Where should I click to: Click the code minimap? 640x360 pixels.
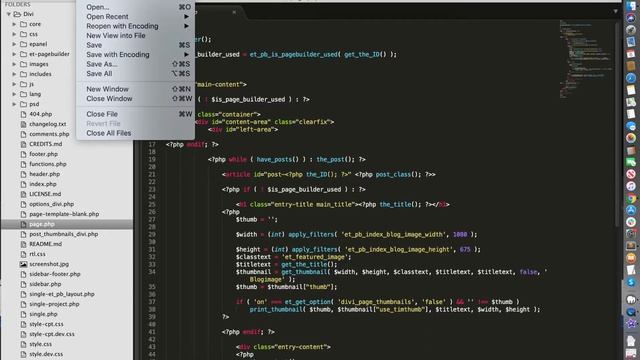coord(586,58)
